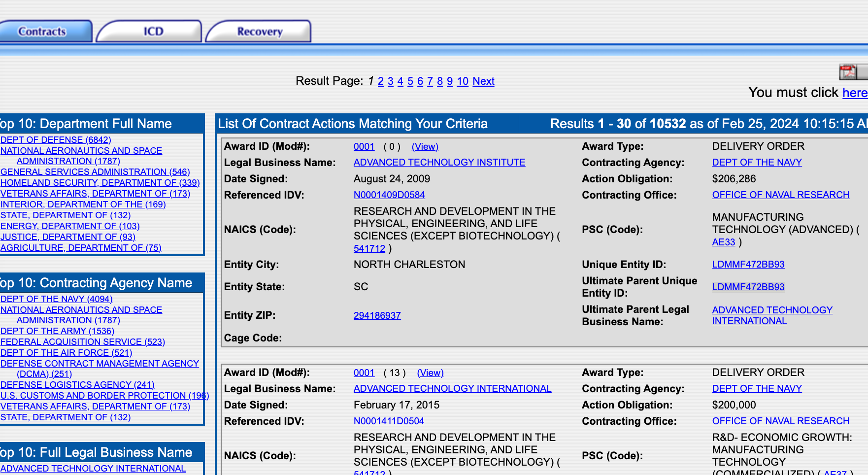Go to result page 8

(x=440, y=81)
